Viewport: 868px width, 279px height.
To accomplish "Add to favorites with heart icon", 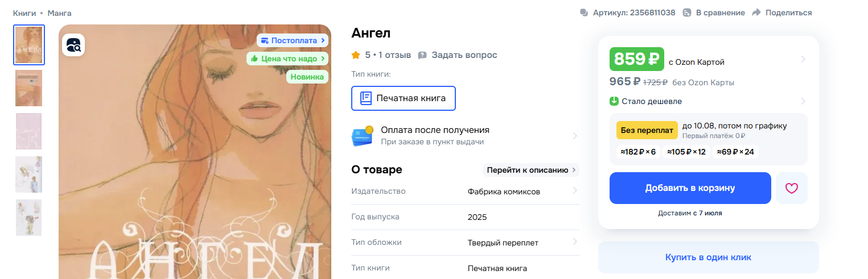I will point(792,188).
